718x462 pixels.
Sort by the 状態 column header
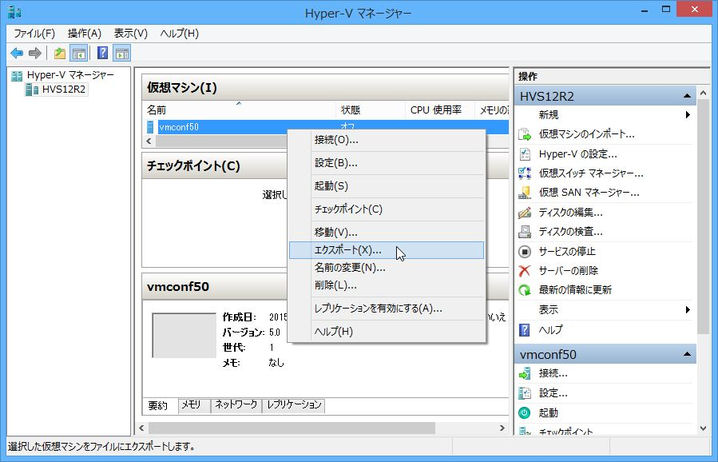(371, 110)
